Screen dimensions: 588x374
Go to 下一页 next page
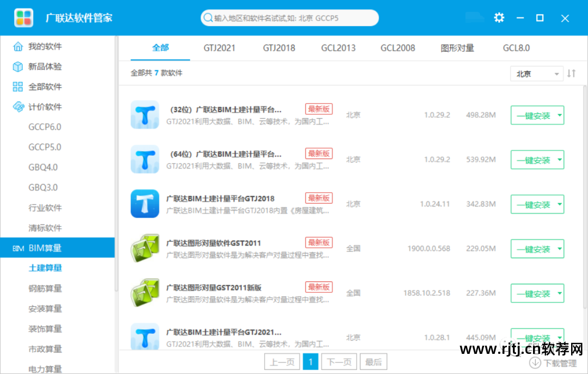pos(339,361)
